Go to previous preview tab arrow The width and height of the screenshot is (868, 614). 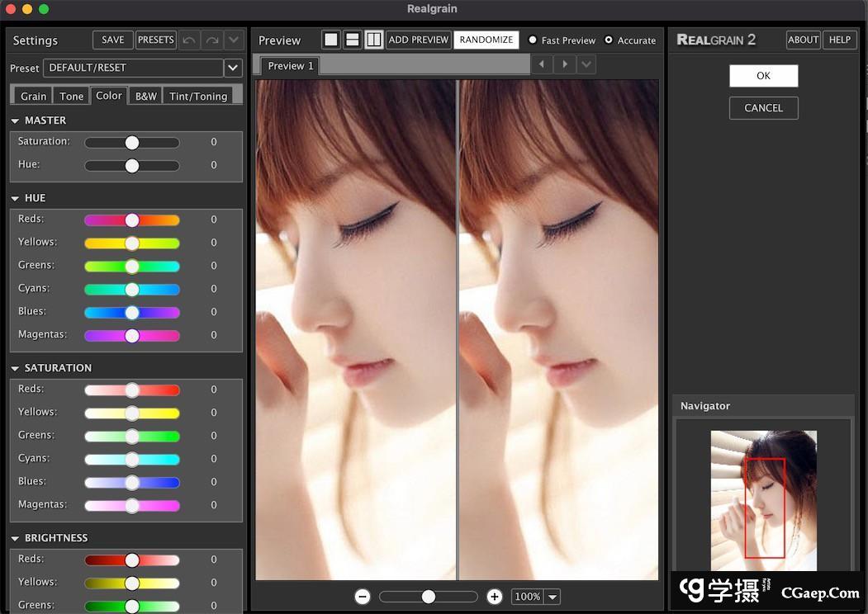click(x=542, y=64)
